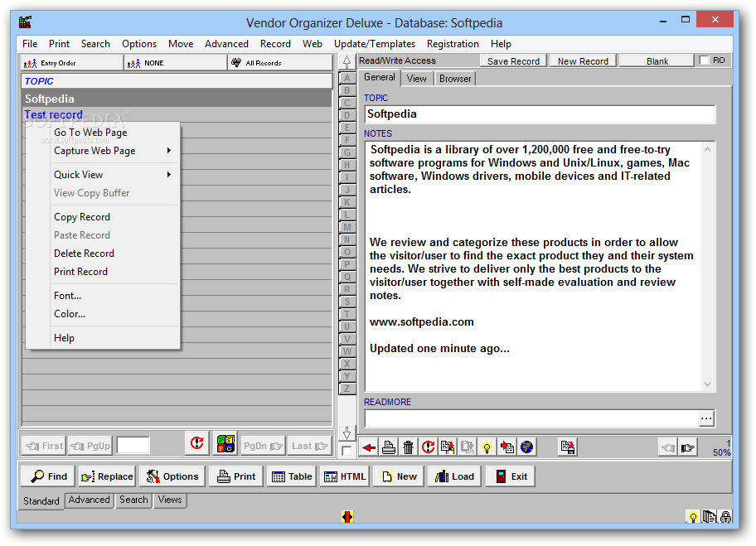This screenshot has width=756, height=546.
Task: Click the printer icon below the READMORE field
Action: click(389, 447)
